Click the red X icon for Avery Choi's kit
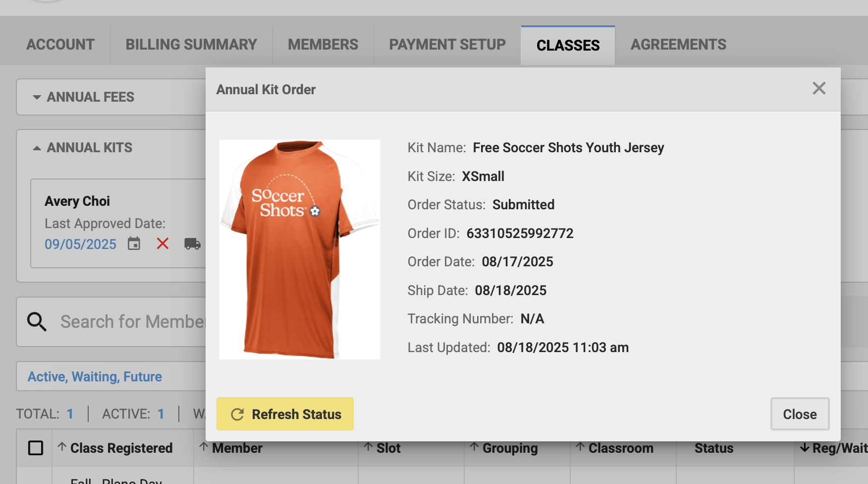The image size is (868, 484). tap(163, 243)
